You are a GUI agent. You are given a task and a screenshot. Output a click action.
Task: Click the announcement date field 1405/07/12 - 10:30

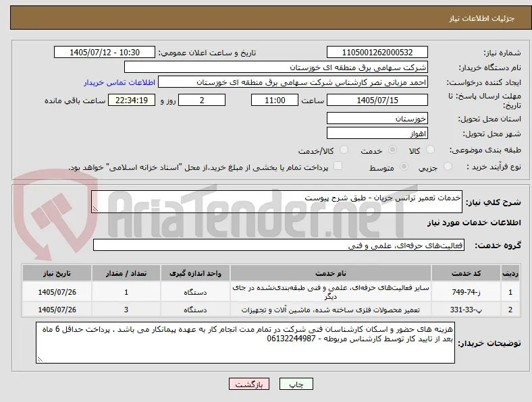pos(105,52)
